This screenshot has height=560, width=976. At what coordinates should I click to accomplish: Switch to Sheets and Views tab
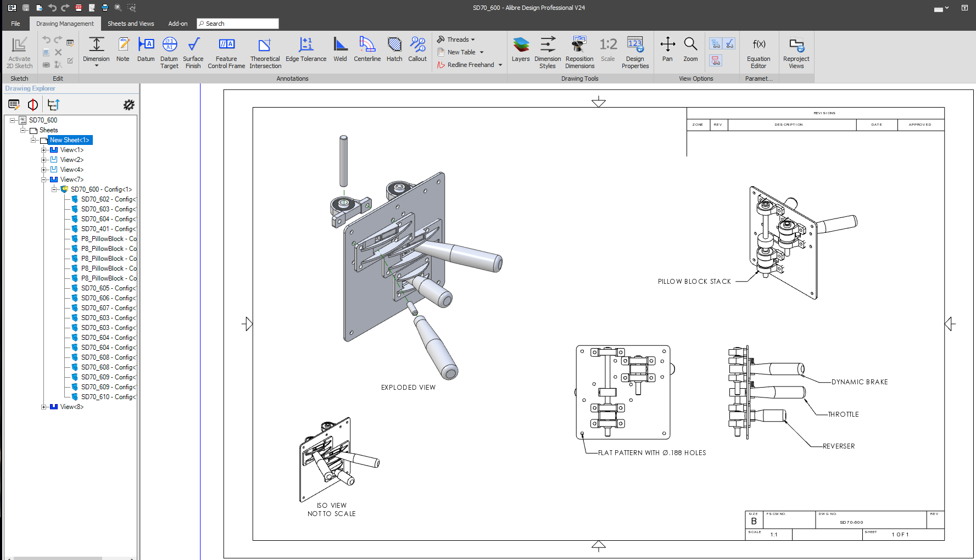pyautogui.click(x=131, y=24)
